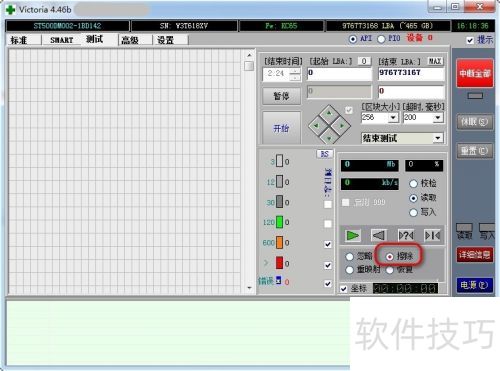The image size is (500, 371).
Task: Click the lower right LBA field showing red 0
Action: pyautogui.click(x=411, y=91)
